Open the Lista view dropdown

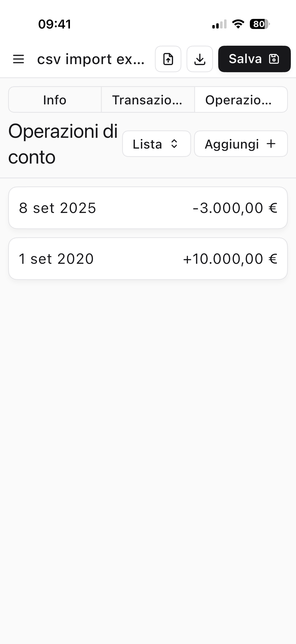(x=156, y=144)
